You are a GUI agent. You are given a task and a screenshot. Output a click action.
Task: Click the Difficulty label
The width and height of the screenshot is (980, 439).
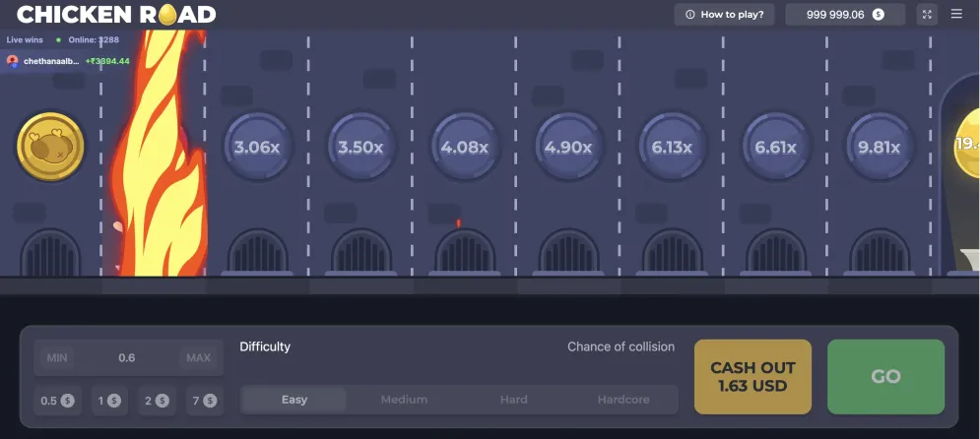265,346
